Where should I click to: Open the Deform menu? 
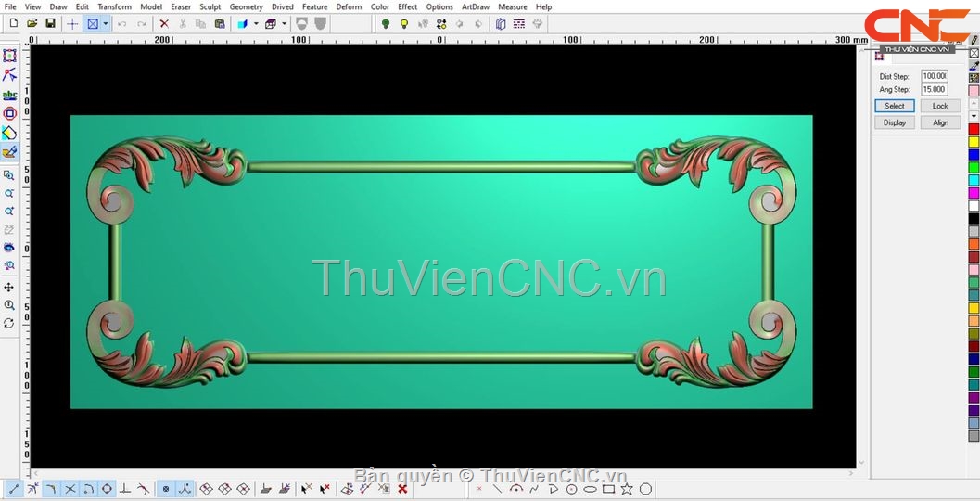(x=349, y=6)
